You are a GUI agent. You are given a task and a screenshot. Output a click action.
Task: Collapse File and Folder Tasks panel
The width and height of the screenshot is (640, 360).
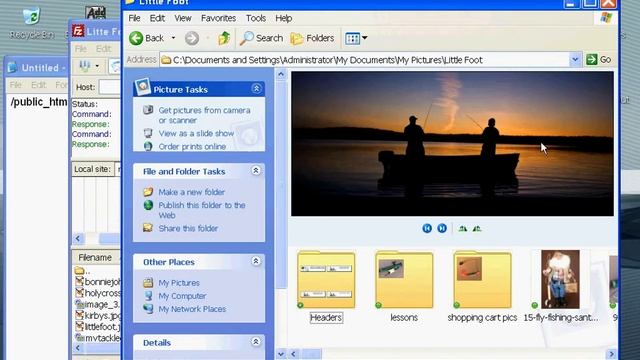(256, 170)
